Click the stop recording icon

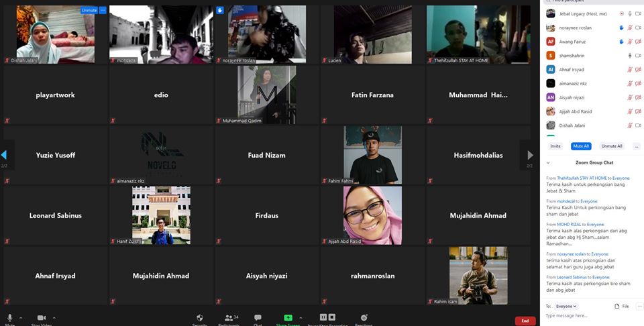click(x=331, y=317)
